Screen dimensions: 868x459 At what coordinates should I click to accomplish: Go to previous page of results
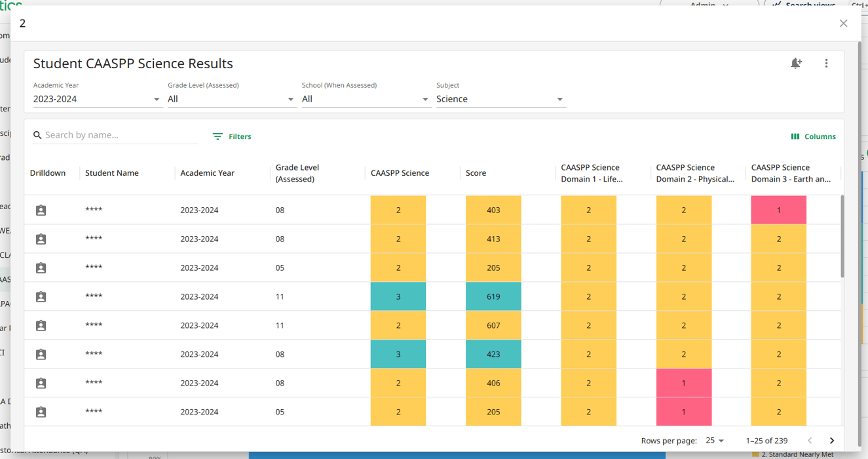click(810, 441)
